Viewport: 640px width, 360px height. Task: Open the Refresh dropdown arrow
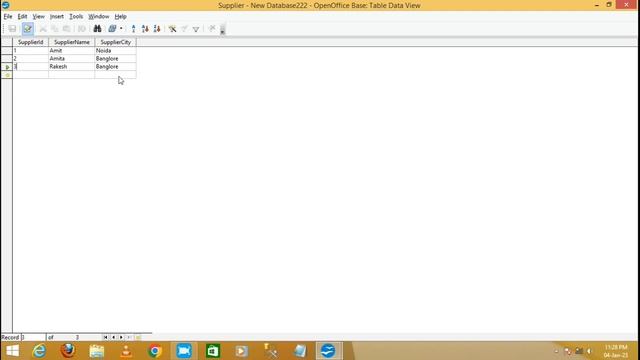coord(121,29)
